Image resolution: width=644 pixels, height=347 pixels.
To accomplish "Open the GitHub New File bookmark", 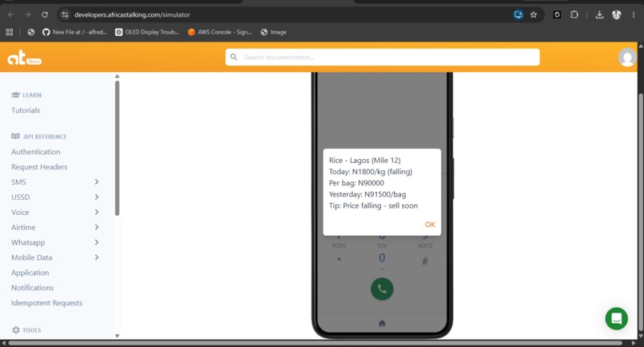I will (x=74, y=32).
